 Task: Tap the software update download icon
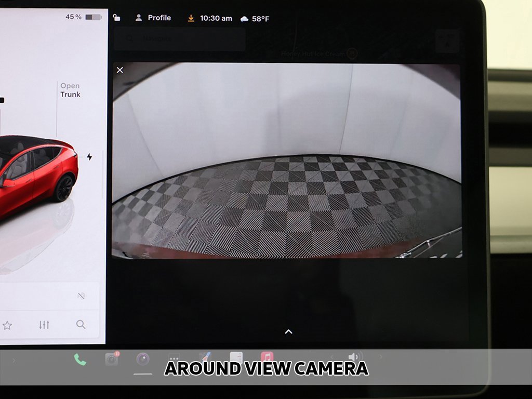click(x=191, y=18)
